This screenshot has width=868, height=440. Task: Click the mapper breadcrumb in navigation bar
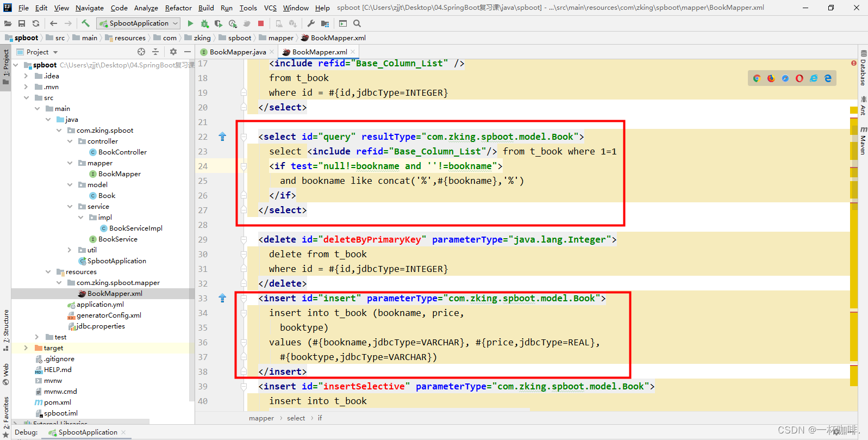click(276, 38)
